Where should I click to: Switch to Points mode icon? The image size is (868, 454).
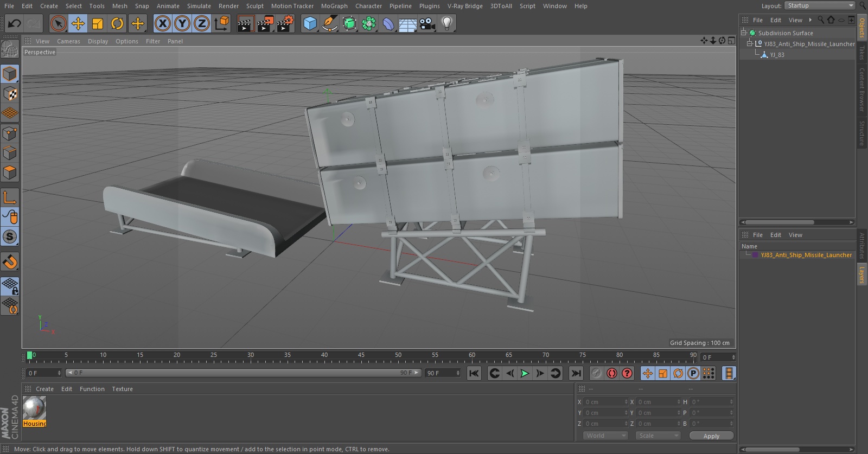(10, 133)
